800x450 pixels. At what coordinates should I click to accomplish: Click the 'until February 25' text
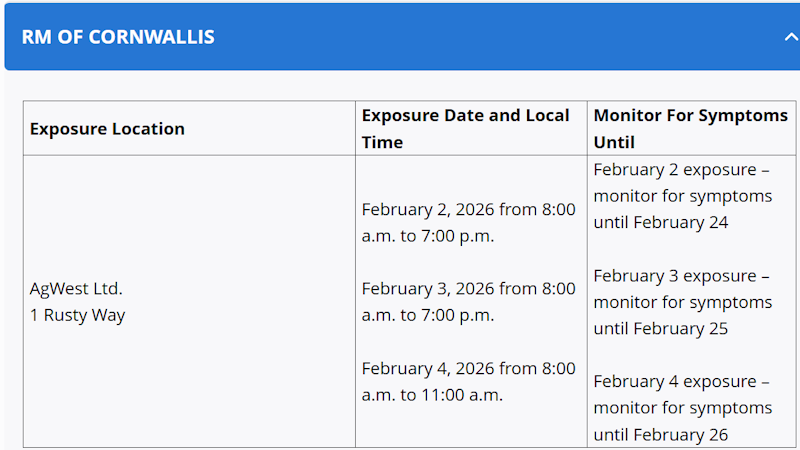pyautogui.click(x=661, y=328)
